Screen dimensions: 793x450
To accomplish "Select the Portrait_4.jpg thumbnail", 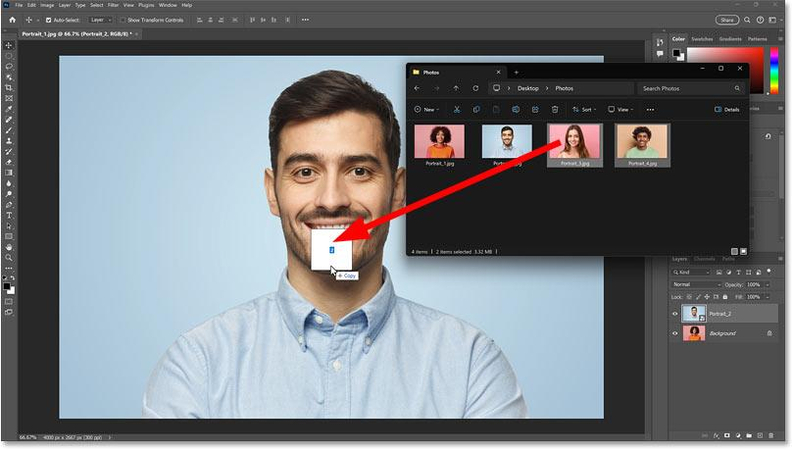I will coord(641,145).
